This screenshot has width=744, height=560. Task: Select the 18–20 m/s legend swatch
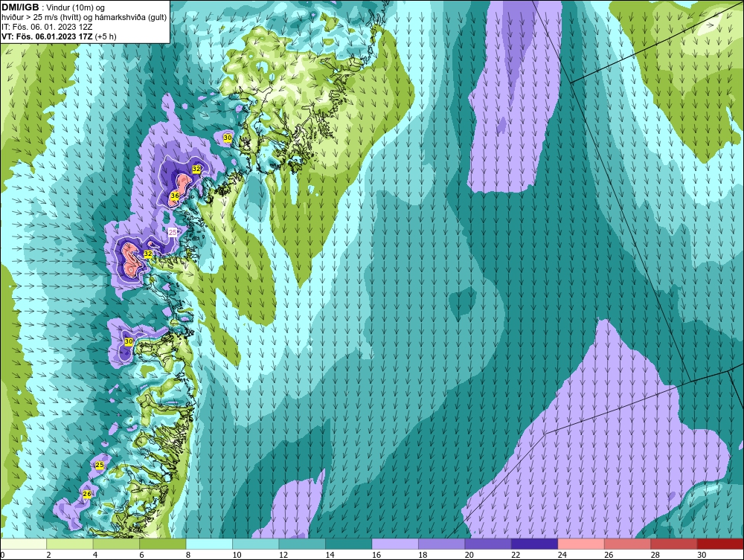tap(442, 544)
